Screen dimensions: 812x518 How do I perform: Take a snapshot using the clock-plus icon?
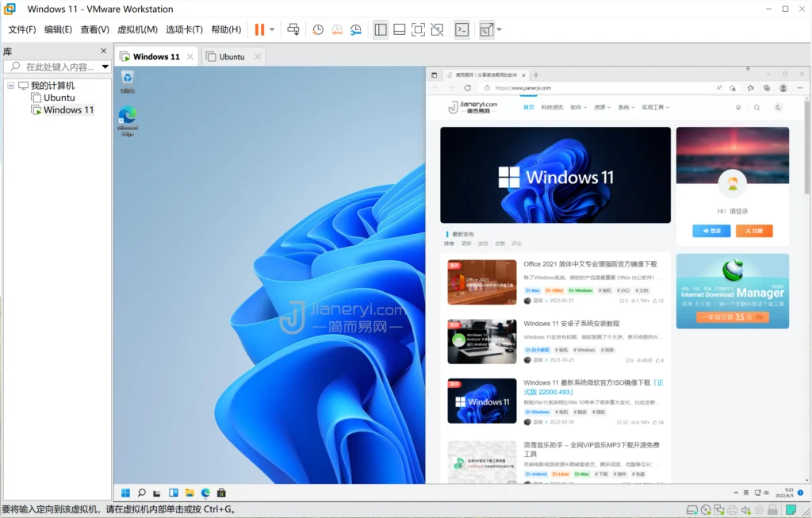point(318,29)
